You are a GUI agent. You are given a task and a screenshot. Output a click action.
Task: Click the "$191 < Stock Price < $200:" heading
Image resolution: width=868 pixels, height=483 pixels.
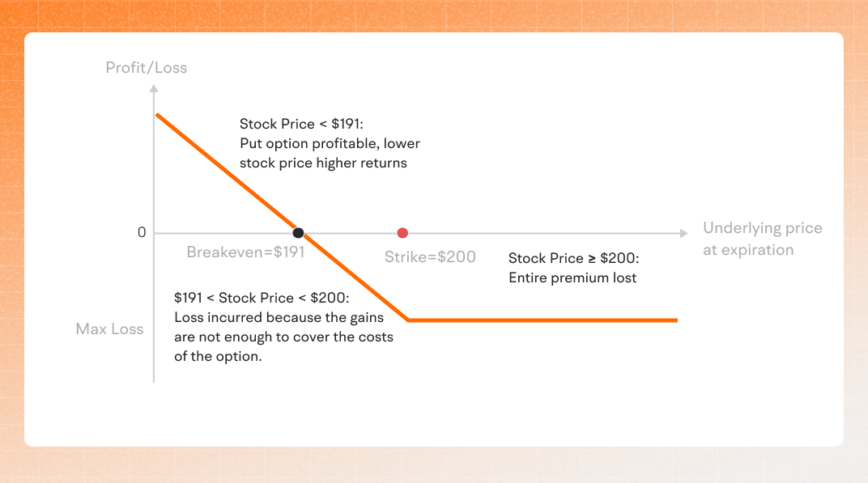pos(262,299)
